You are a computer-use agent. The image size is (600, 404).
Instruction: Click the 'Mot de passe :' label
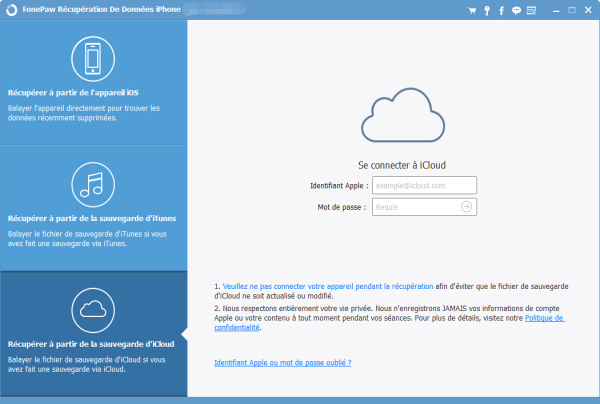pyautogui.click(x=341, y=207)
